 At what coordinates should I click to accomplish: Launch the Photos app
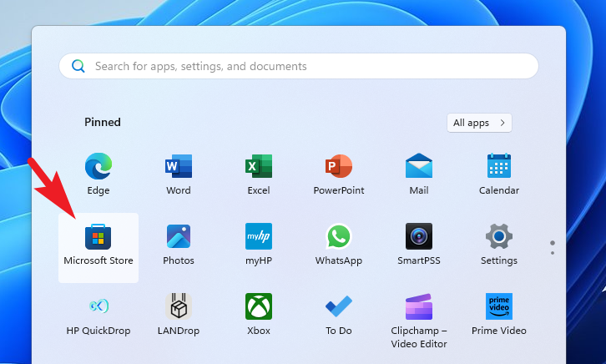pos(178,245)
